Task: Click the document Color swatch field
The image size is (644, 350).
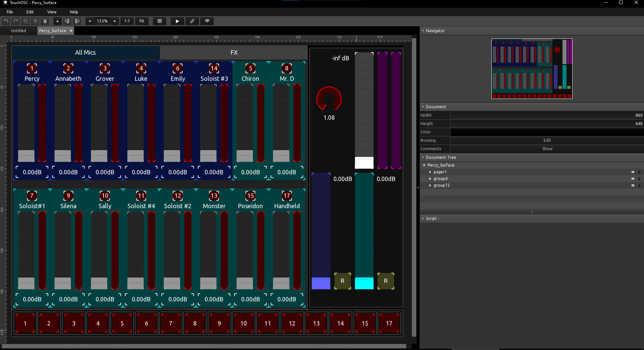Action: pos(547,132)
